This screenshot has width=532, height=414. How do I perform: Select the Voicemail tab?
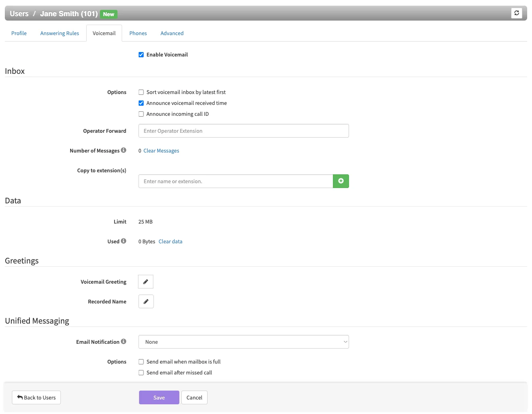104,33
